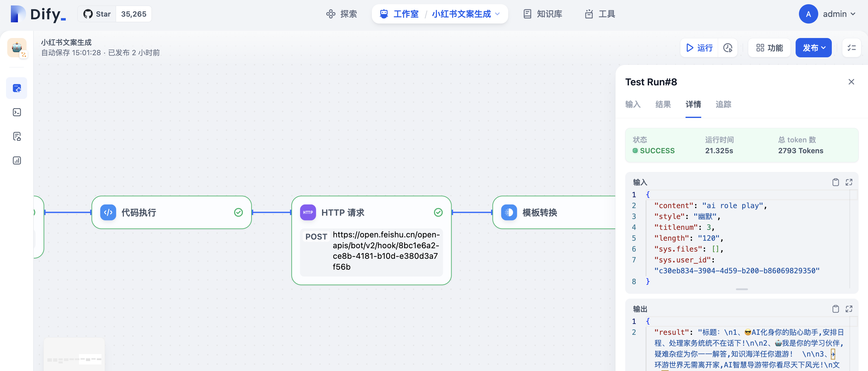Expand the output panel to fullscreen
Image resolution: width=868 pixels, height=371 pixels.
click(x=849, y=309)
